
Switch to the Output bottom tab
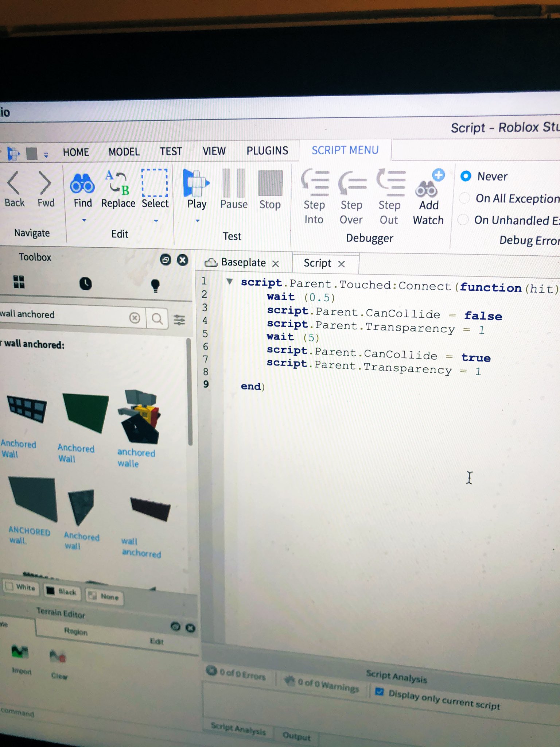click(x=296, y=736)
